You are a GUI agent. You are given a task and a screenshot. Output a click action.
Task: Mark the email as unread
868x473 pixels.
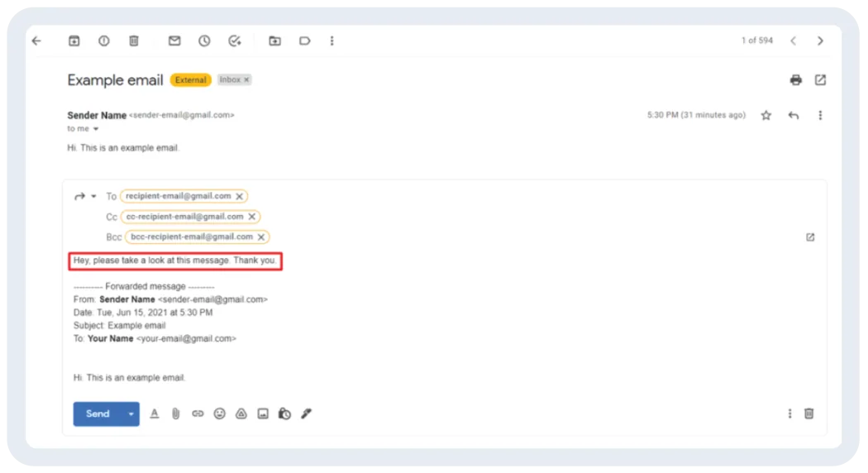[174, 41]
